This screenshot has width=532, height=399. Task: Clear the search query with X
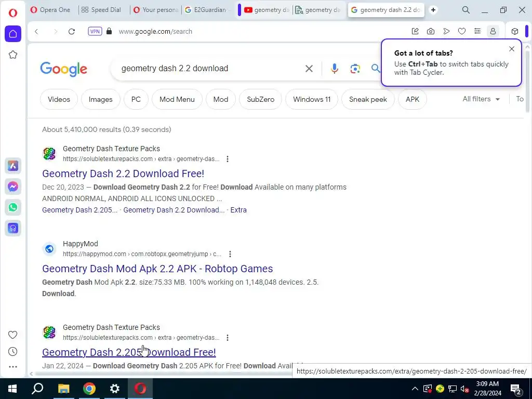click(309, 69)
